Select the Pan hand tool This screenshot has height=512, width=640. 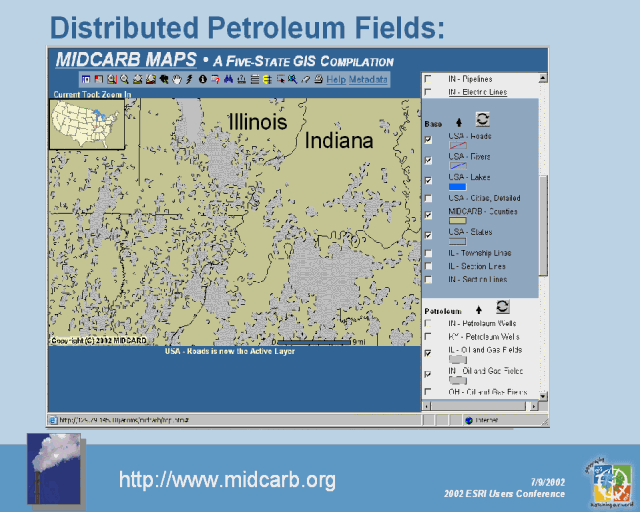(177, 79)
